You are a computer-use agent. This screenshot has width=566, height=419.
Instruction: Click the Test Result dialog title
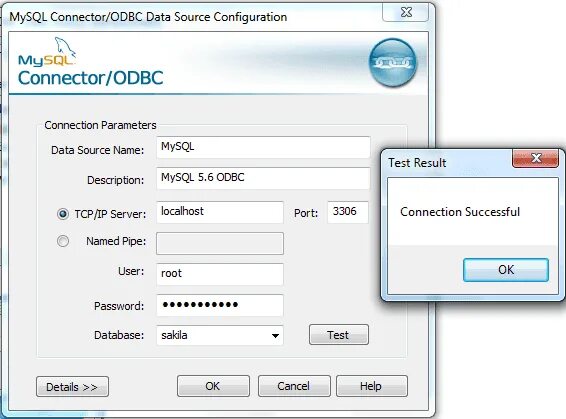click(x=417, y=163)
